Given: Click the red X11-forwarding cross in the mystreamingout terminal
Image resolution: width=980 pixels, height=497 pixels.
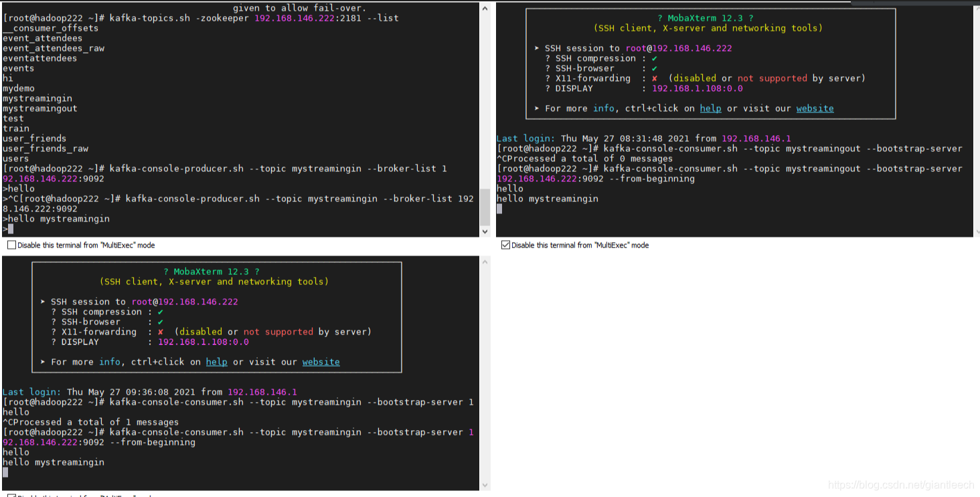Looking at the screenshot, I should pos(655,78).
